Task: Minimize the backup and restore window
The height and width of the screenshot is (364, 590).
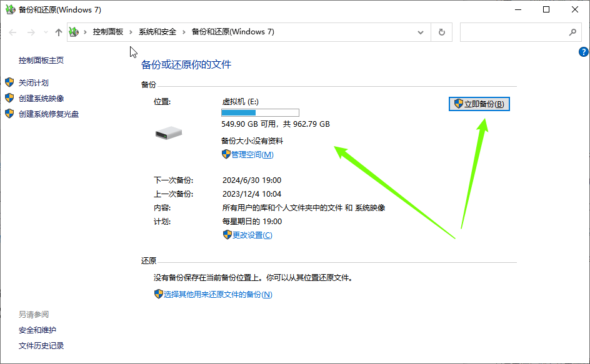Action: tap(518, 10)
